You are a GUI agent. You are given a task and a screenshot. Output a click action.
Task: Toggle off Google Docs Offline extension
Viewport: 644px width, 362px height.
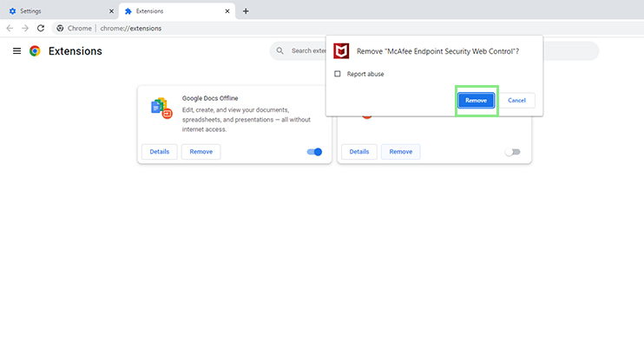click(314, 152)
